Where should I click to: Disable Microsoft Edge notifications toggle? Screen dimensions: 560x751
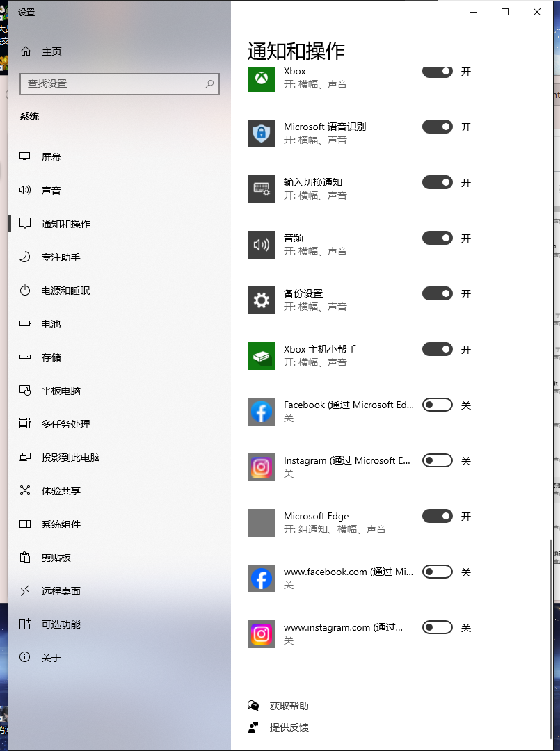(438, 516)
